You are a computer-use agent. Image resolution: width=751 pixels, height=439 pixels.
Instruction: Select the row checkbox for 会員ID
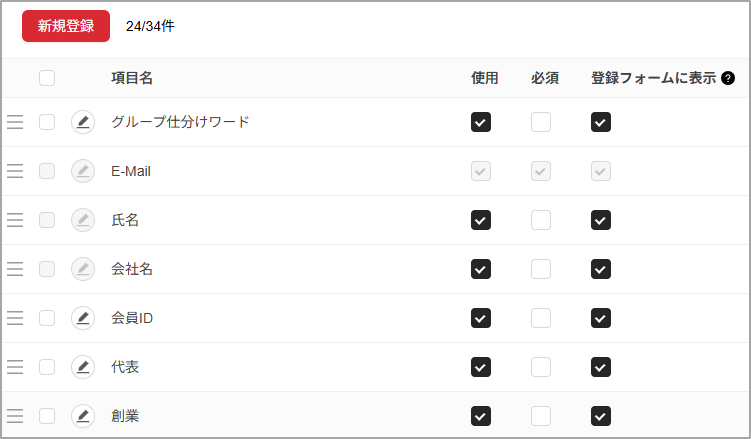(x=47, y=318)
